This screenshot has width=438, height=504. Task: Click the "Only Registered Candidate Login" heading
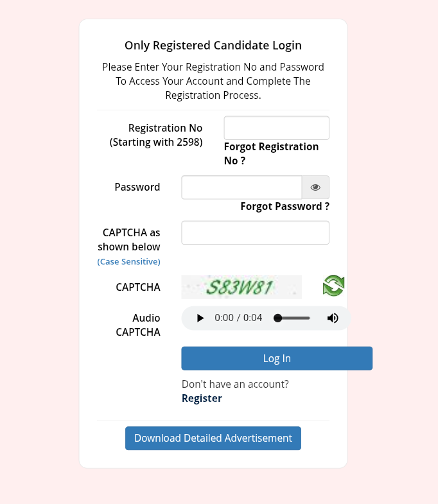coord(213,45)
